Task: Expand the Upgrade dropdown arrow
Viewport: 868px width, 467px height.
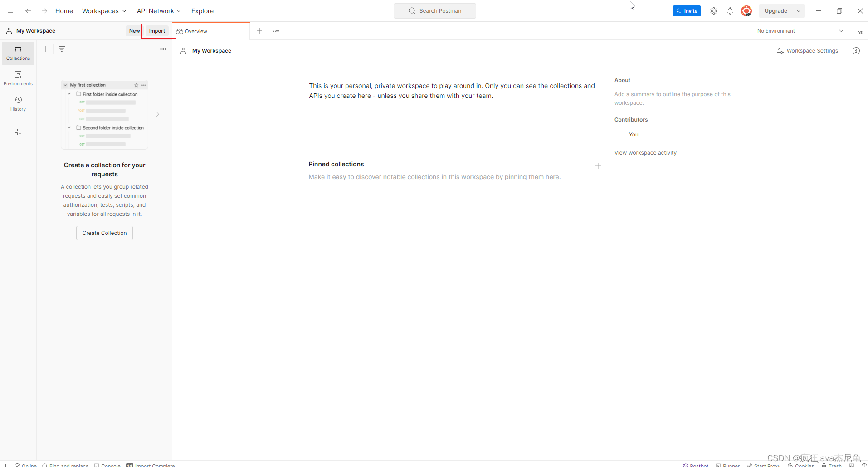Action: coord(799,11)
